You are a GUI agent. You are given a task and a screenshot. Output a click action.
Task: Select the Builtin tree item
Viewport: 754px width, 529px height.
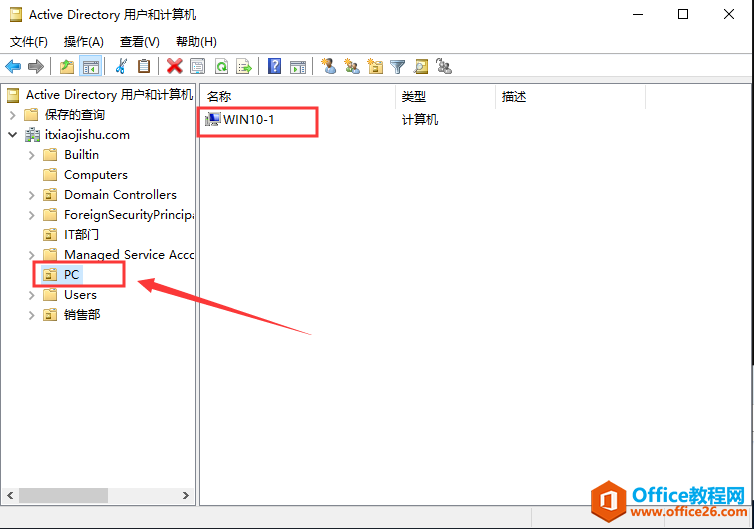81,155
